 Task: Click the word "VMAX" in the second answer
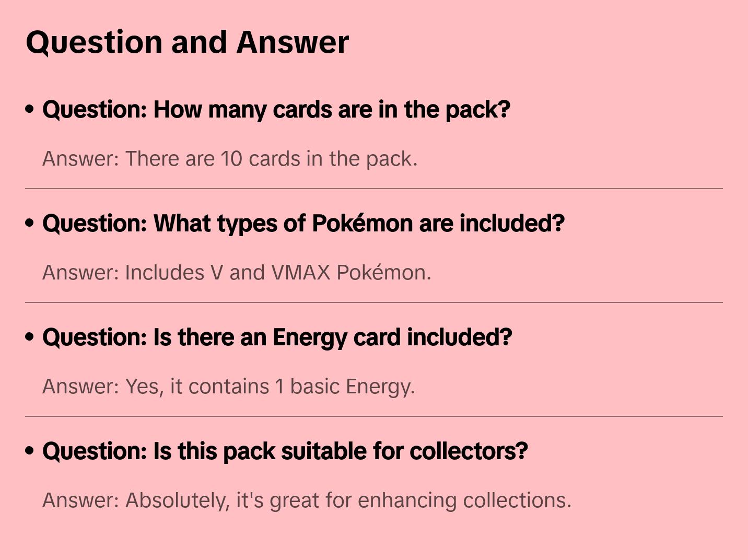click(x=301, y=273)
